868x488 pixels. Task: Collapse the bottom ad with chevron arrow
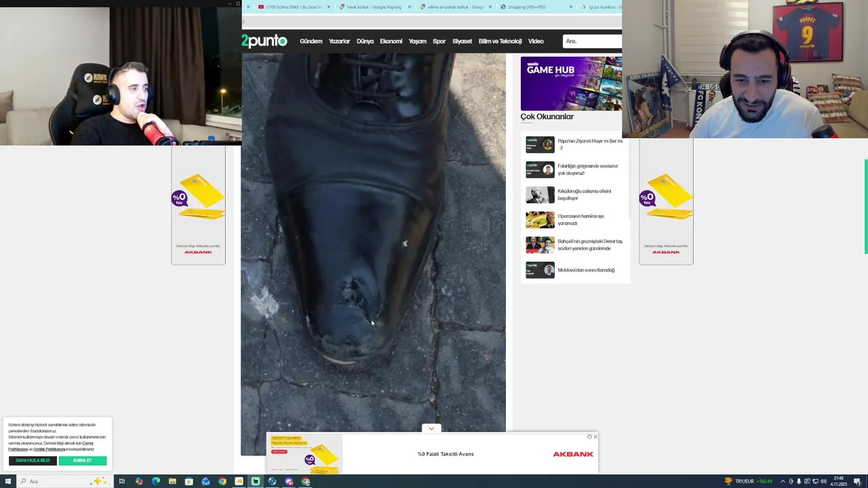(431, 428)
